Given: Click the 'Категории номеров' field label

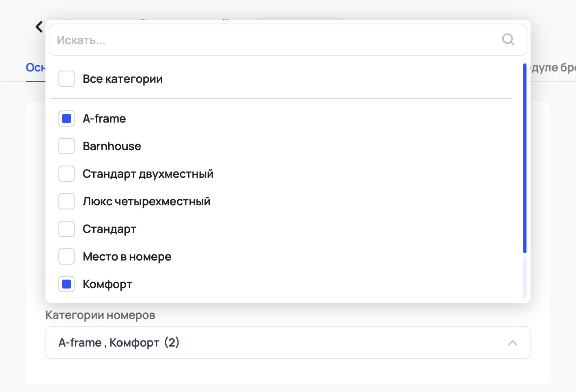Looking at the screenshot, I should click(x=100, y=315).
